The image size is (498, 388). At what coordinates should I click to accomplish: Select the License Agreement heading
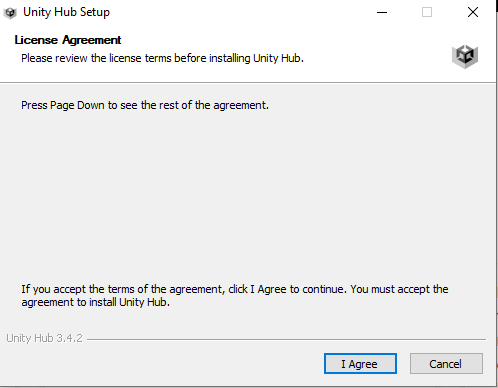coord(68,40)
